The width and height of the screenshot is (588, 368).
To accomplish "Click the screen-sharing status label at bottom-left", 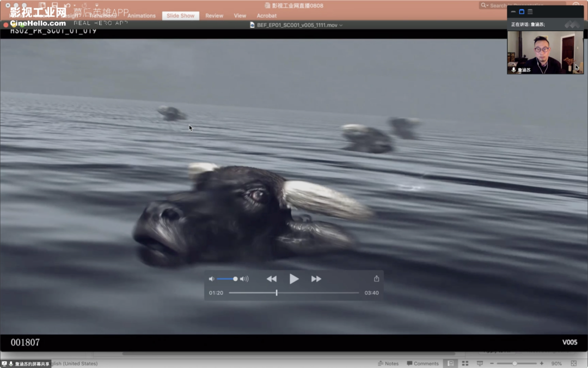I will (26, 364).
